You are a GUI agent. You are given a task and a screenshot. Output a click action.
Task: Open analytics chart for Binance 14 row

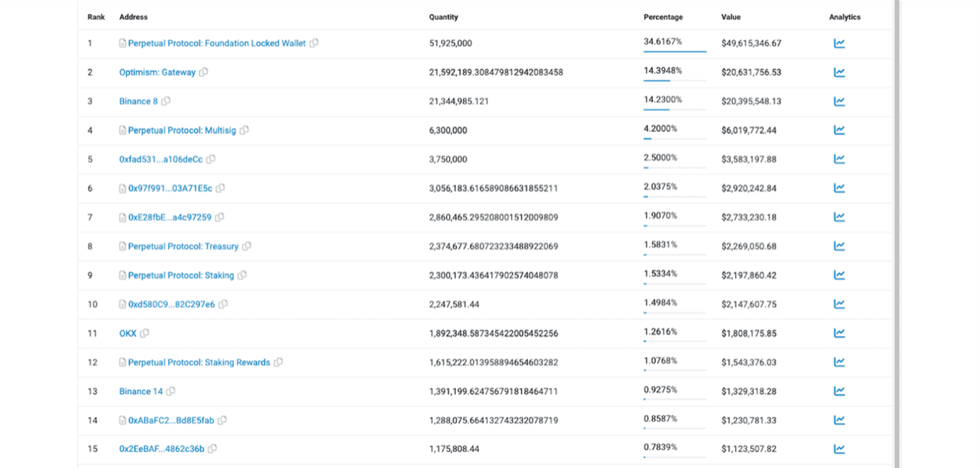click(x=839, y=391)
